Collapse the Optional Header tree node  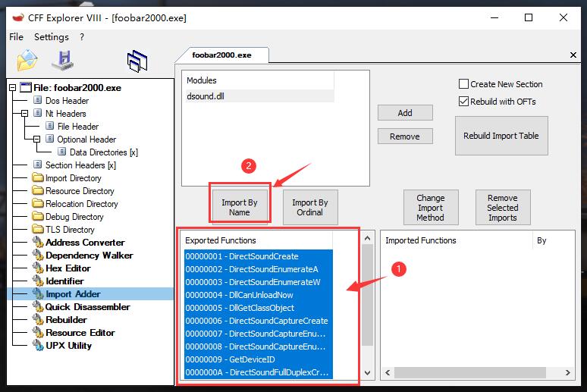coord(36,140)
